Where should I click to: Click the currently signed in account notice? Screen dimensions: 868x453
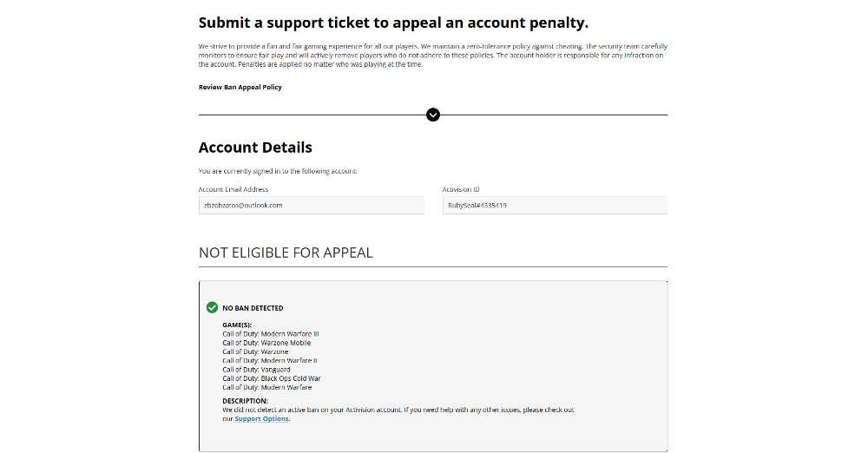point(278,171)
